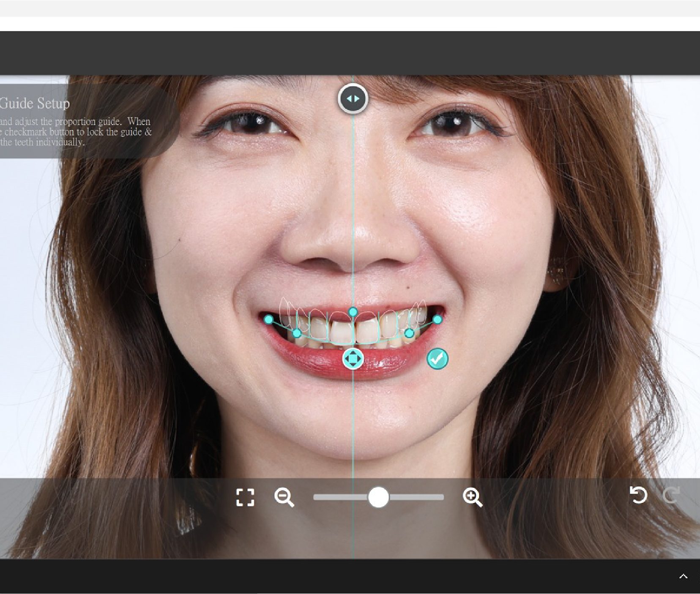
Task: Expand the bottom bar with the chevron
Action: pos(683,576)
